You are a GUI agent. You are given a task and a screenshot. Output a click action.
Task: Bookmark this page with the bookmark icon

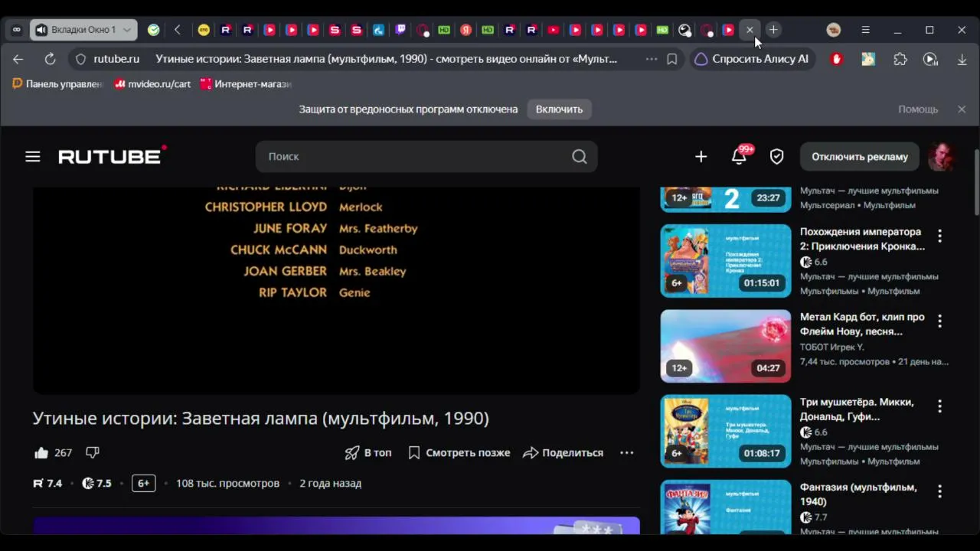tap(672, 59)
